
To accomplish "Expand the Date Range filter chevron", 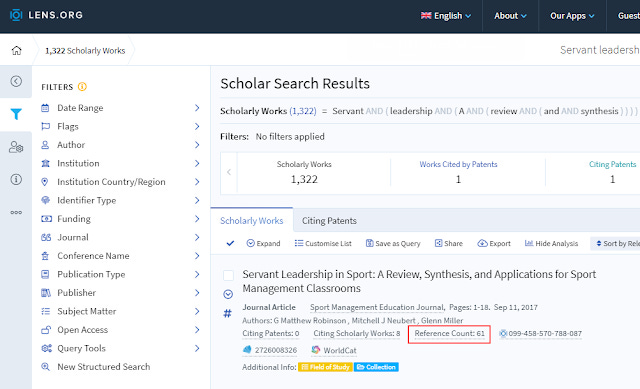I will tap(197, 108).
